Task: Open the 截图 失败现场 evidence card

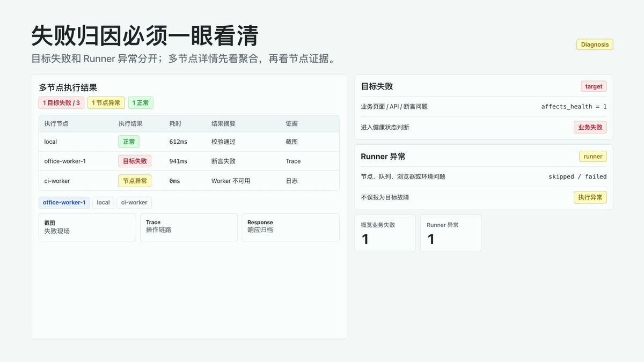Action: [87, 227]
